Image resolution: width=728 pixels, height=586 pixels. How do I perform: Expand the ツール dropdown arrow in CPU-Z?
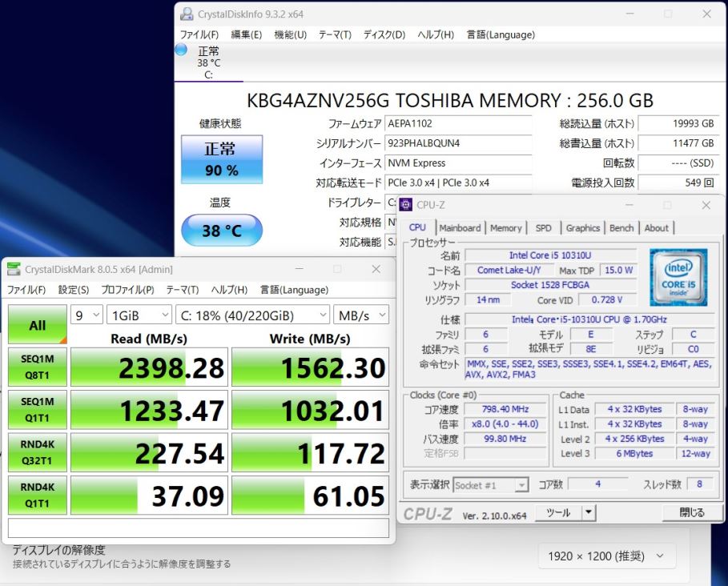pyautogui.click(x=589, y=512)
